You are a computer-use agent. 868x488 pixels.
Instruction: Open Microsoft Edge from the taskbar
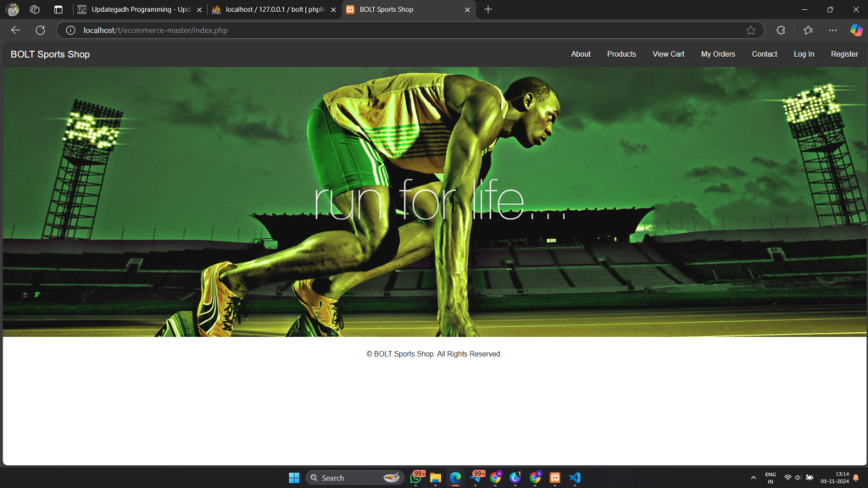pos(455,478)
